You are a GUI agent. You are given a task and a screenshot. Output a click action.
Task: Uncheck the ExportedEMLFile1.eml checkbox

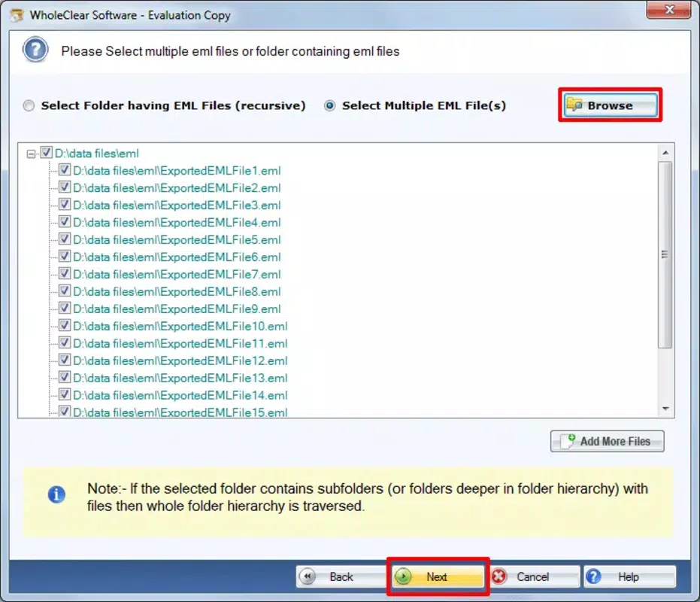pos(65,170)
